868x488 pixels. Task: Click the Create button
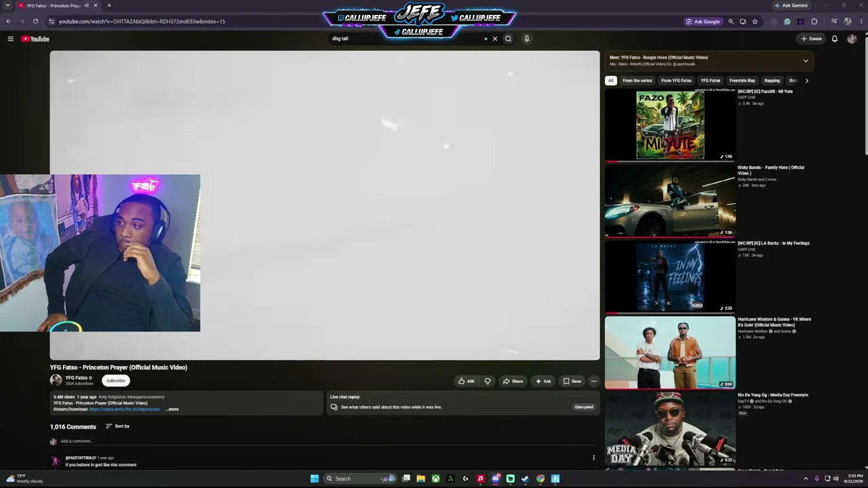(811, 39)
